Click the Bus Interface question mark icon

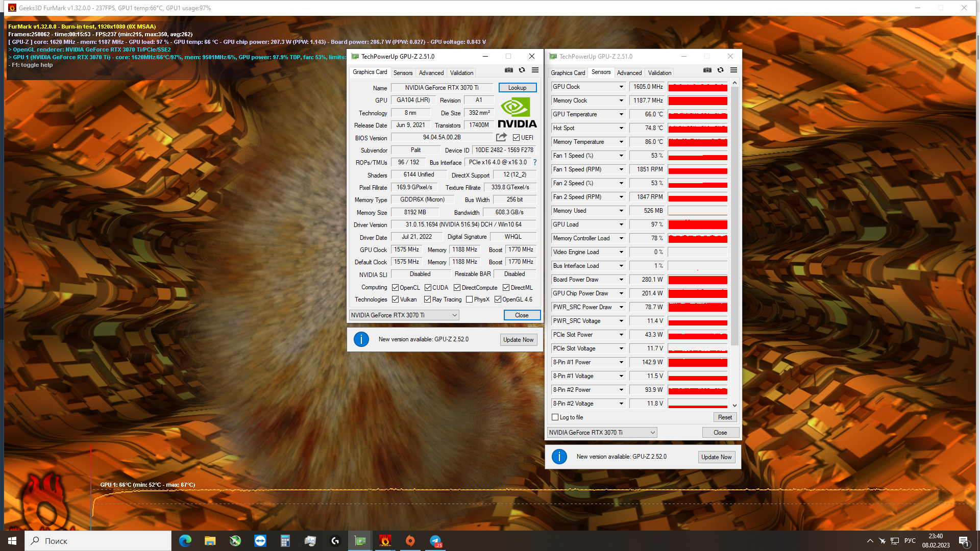coord(535,162)
